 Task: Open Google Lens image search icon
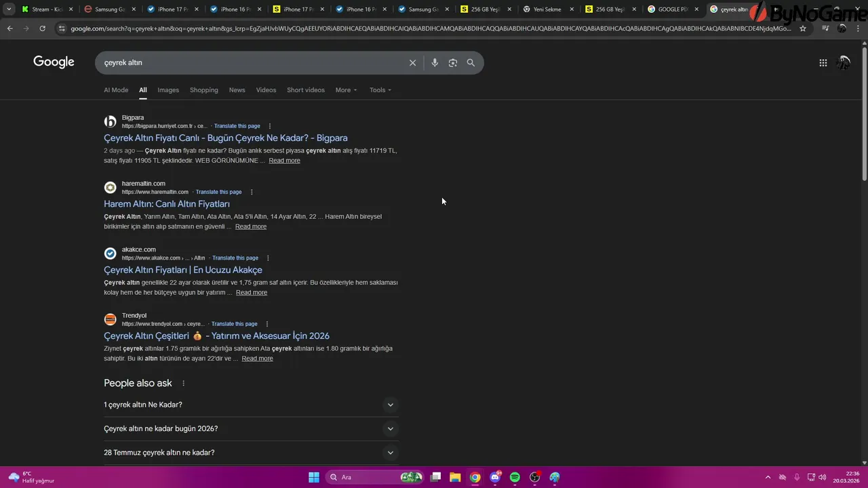452,62
